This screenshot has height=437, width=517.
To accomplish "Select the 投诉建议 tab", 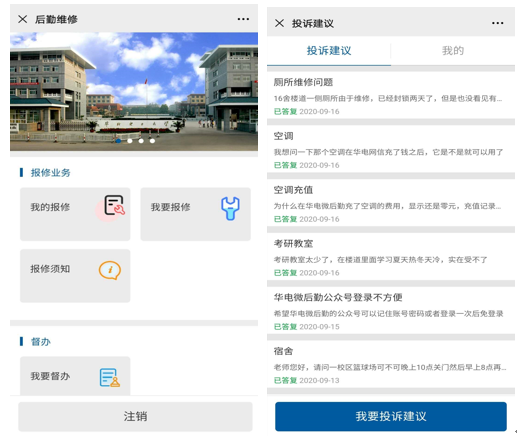I will (x=329, y=51).
